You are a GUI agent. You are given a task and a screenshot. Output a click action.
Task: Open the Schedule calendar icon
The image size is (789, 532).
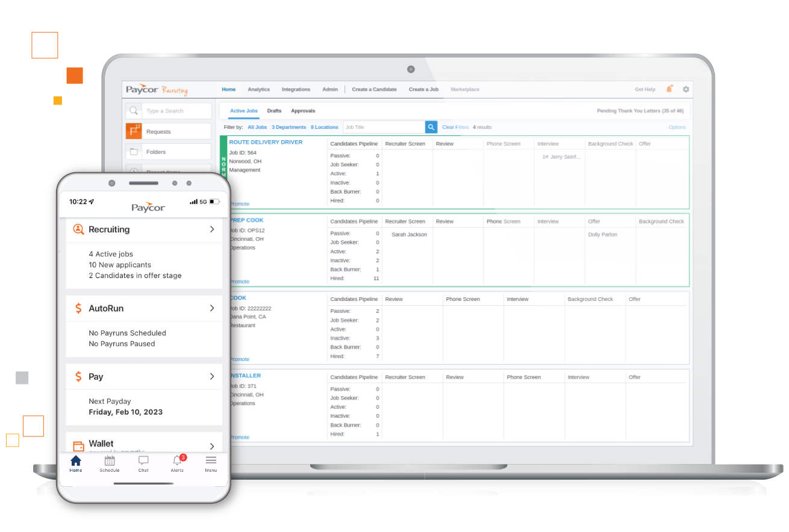click(x=110, y=462)
